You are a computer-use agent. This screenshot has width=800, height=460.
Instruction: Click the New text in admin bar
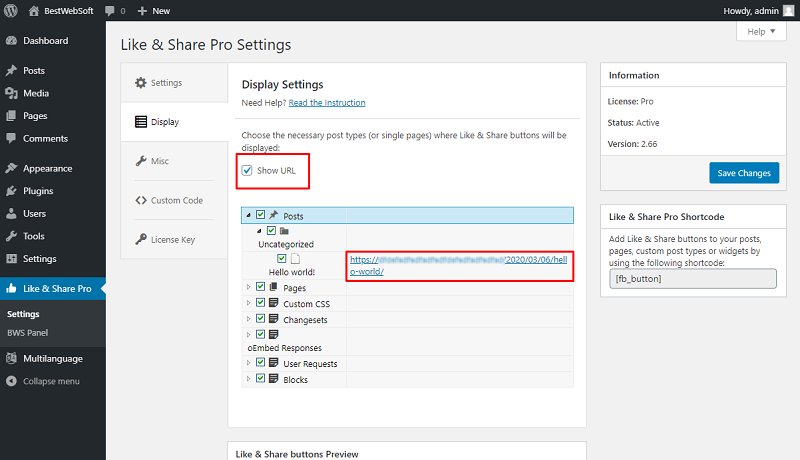tap(161, 11)
